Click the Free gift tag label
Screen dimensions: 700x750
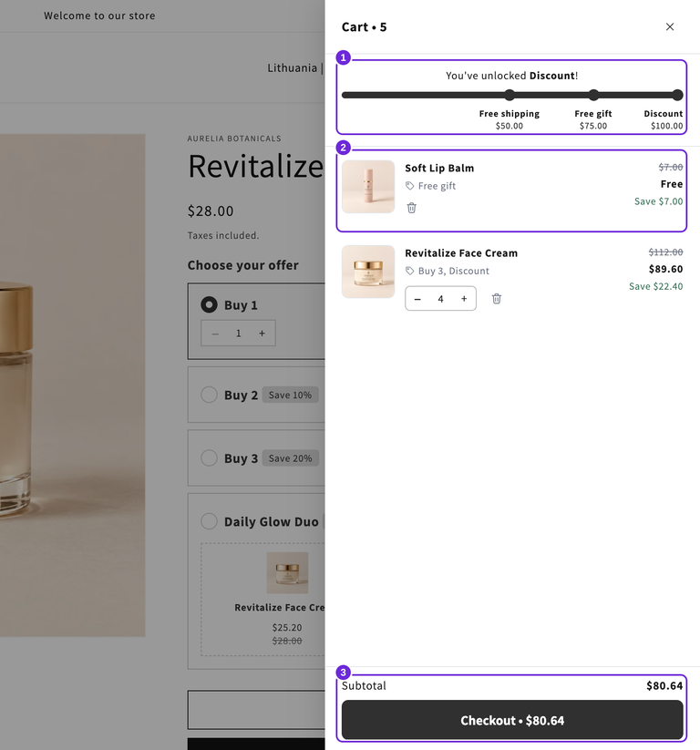pyautogui.click(x=431, y=186)
